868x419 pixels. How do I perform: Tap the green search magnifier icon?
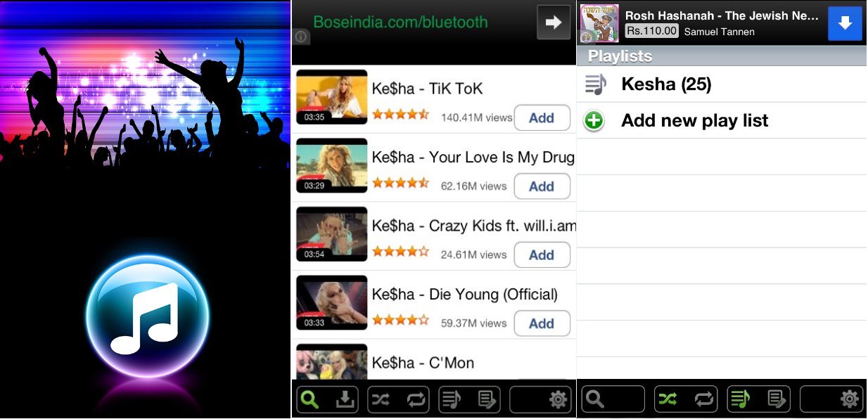tap(309, 399)
